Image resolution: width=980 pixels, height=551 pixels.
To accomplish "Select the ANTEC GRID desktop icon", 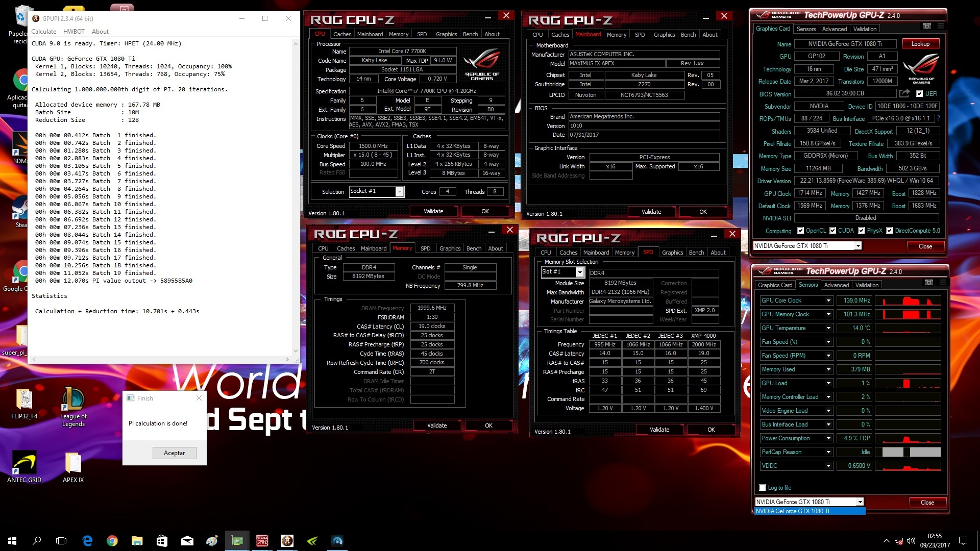I will point(24,466).
